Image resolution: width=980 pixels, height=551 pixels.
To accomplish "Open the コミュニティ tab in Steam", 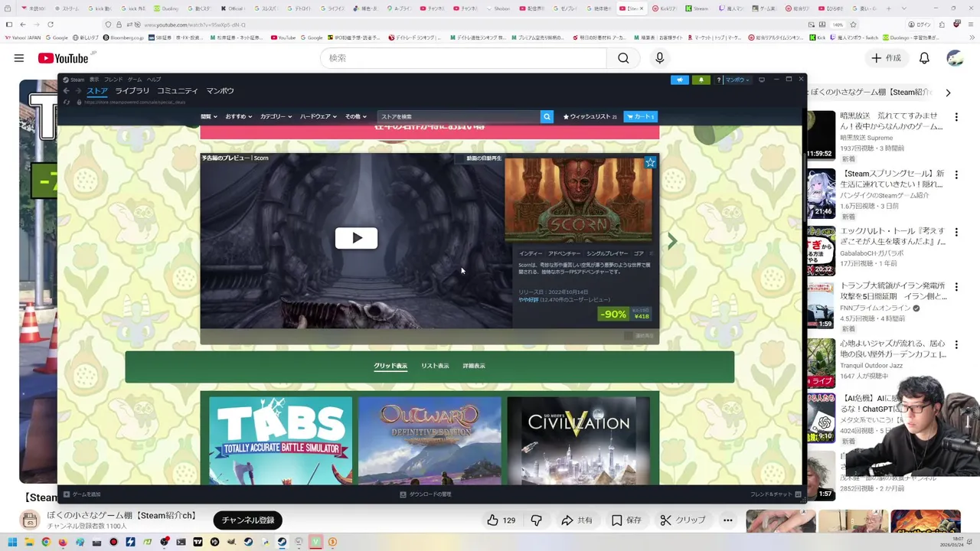I will pyautogui.click(x=178, y=91).
